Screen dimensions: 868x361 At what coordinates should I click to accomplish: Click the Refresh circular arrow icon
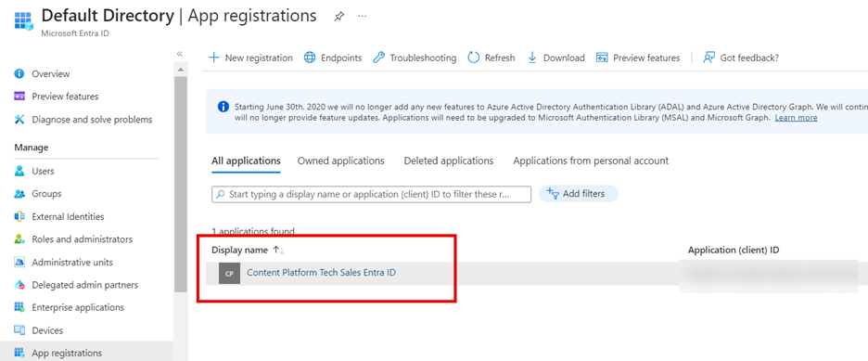473,58
